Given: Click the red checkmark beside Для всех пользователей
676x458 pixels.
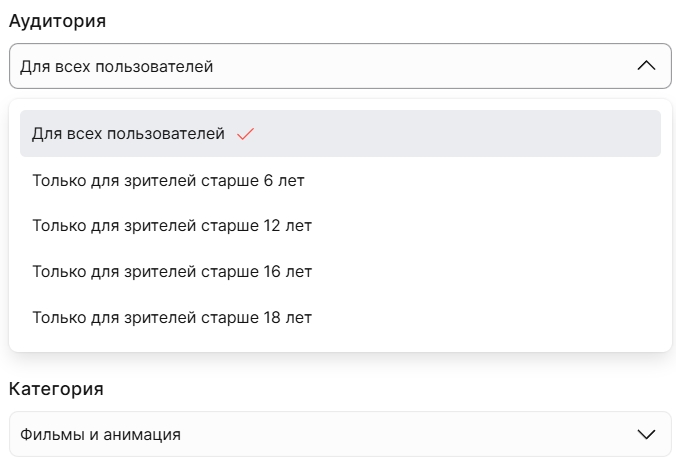Looking at the screenshot, I should [x=245, y=134].
